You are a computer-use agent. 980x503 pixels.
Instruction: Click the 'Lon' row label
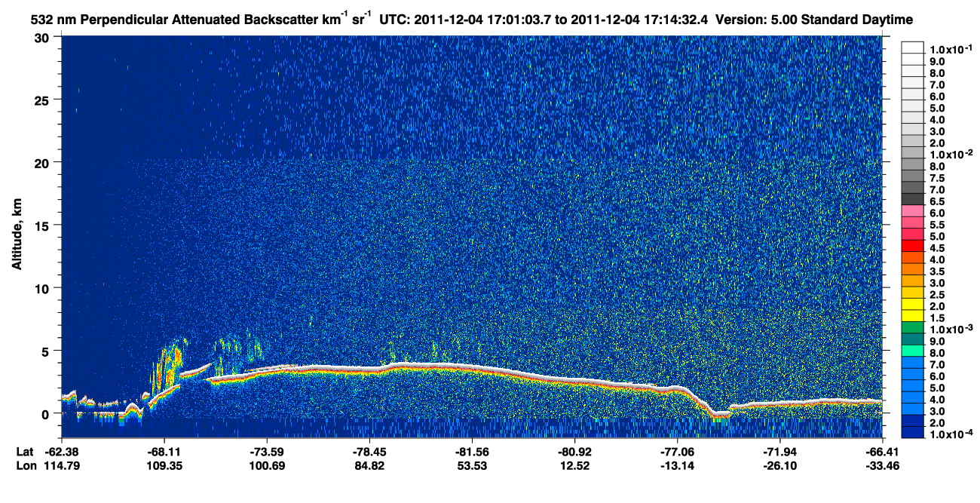tap(26, 465)
